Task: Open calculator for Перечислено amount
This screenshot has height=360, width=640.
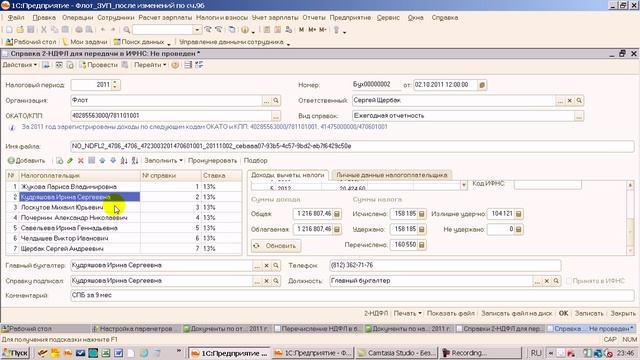Action: pos(422,245)
